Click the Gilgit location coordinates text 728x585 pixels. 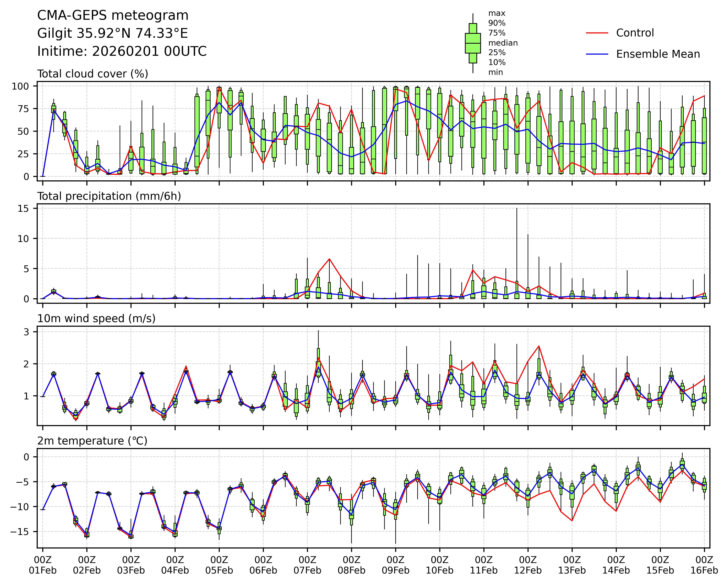point(112,33)
